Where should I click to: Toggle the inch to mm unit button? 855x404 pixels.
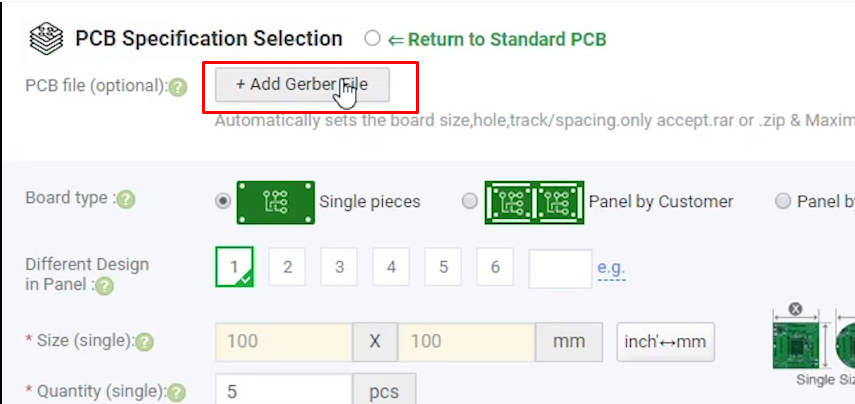click(x=665, y=342)
